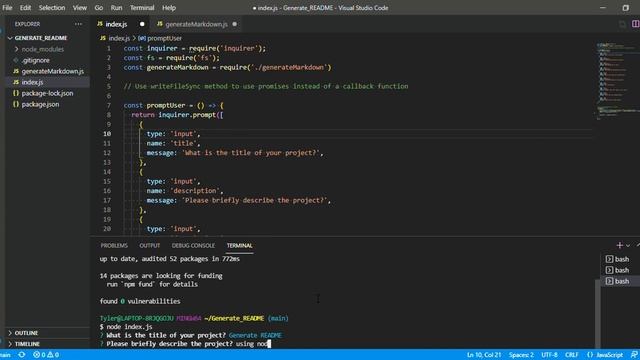The width and height of the screenshot is (640, 360).
Task: Click 'found 0 vulnerabilities' terminal text
Action: 140,301
